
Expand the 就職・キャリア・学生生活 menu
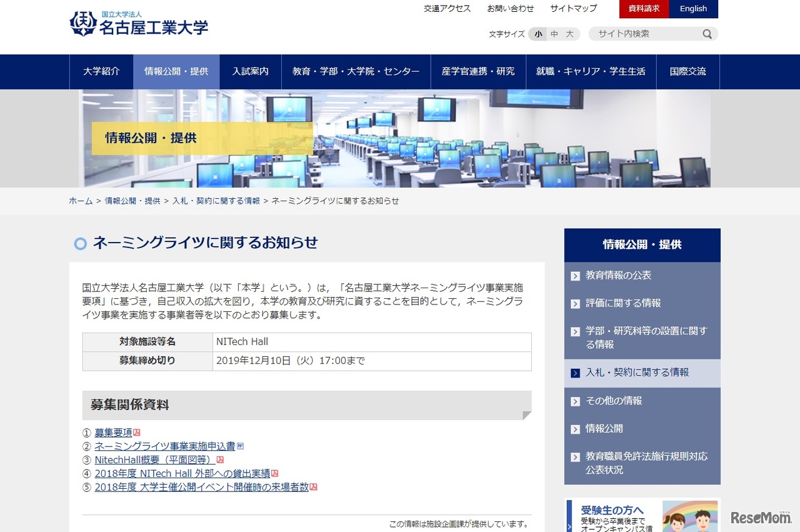click(x=591, y=71)
